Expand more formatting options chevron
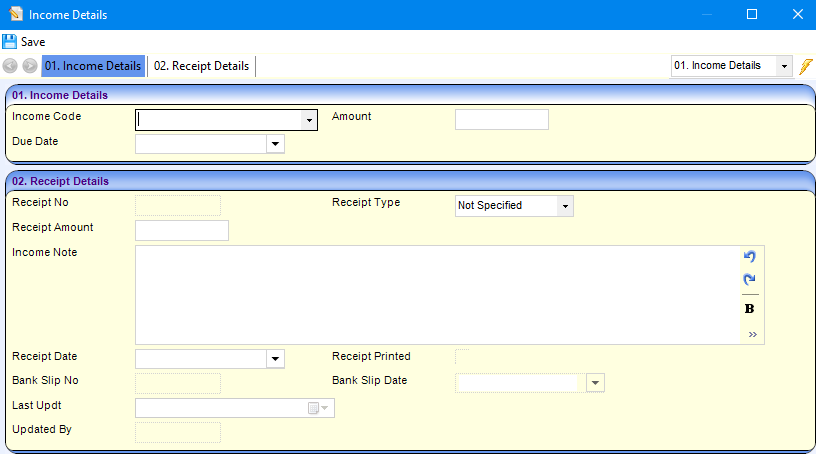Viewport: 816px width, 454px height. pyautogui.click(x=752, y=334)
